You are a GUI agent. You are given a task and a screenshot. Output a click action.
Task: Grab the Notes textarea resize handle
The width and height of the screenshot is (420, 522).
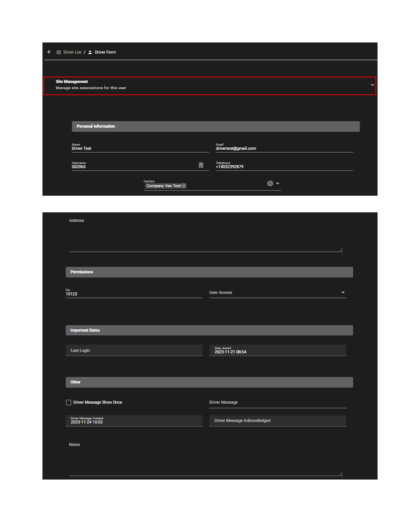point(341,474)
